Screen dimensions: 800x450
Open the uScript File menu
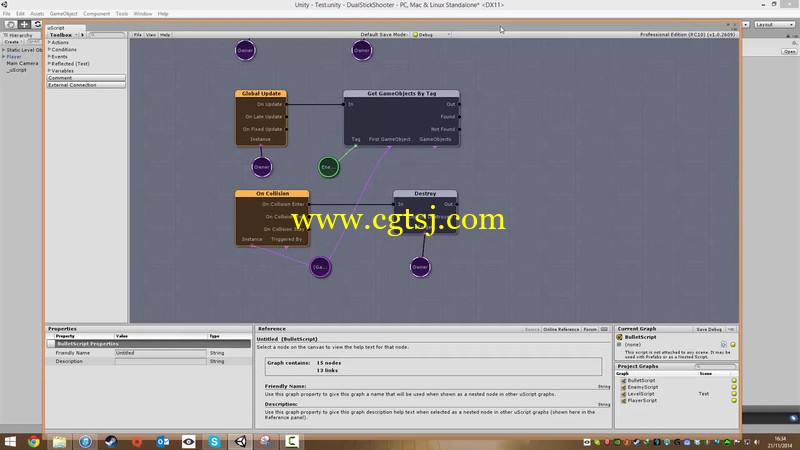(138, 35)
